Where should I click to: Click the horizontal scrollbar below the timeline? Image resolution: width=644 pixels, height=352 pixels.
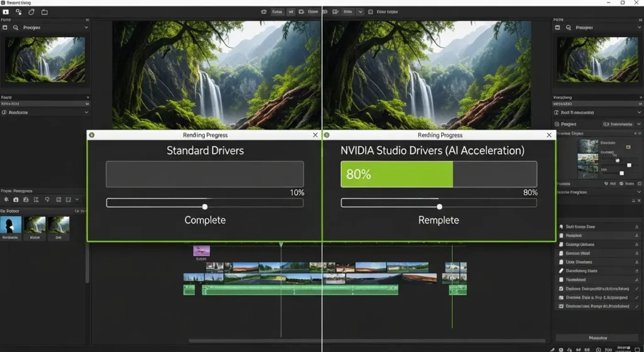(x=367, y=341)
